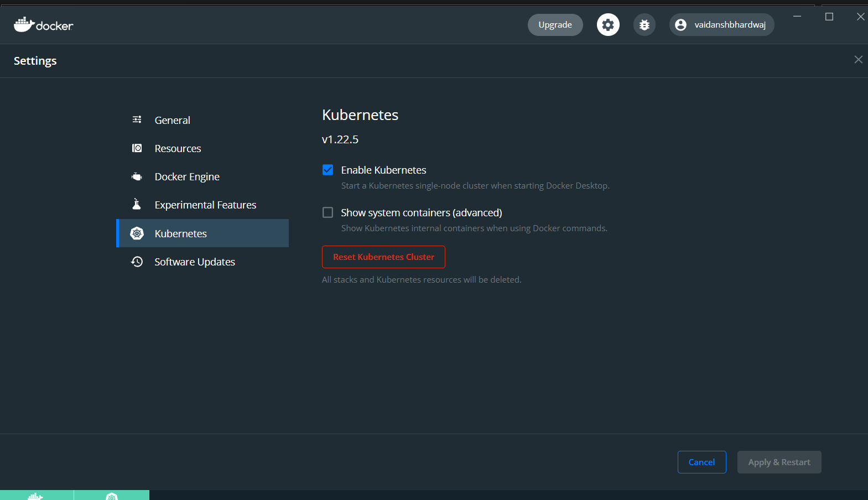Open the Docker Engine settings section
The width and height of the screenshot is (868, 500).
point(202,176)
